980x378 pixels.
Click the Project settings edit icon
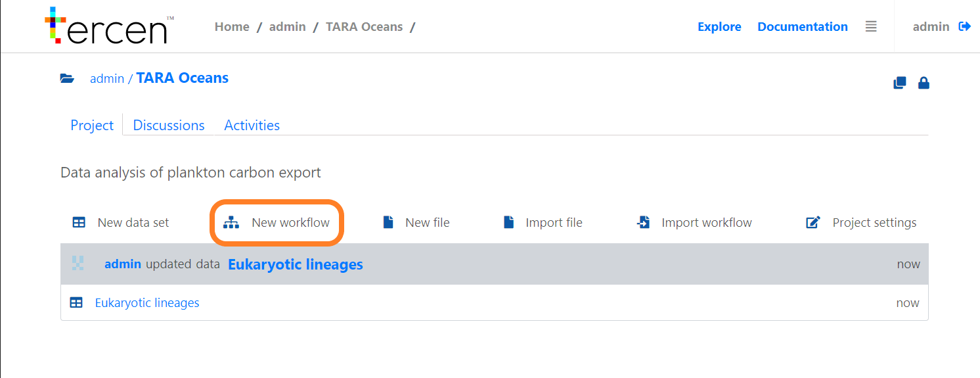pyautogui.click(x=813, y=223)
